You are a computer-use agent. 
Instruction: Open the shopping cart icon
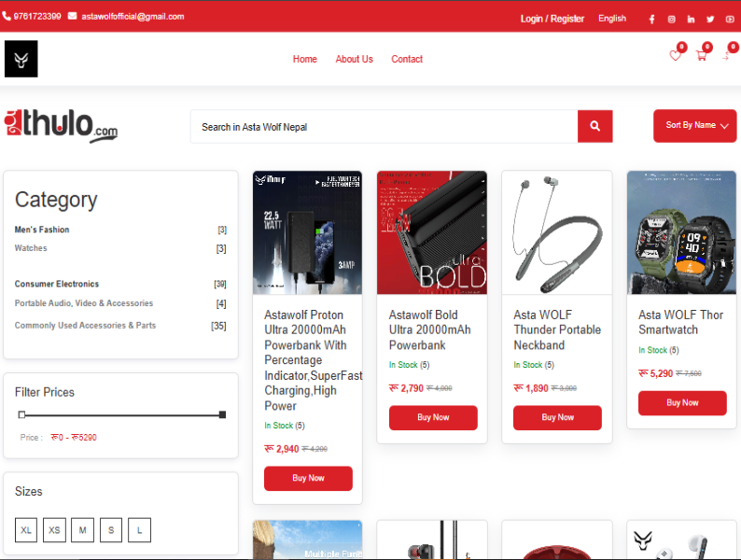[x=701, y=56]
